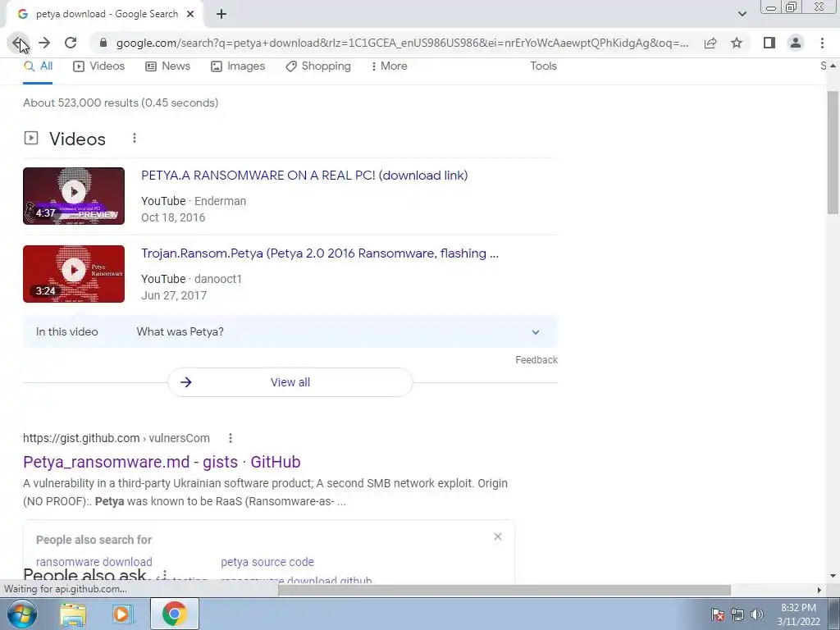Switch to Images search results

pos(238,66)
